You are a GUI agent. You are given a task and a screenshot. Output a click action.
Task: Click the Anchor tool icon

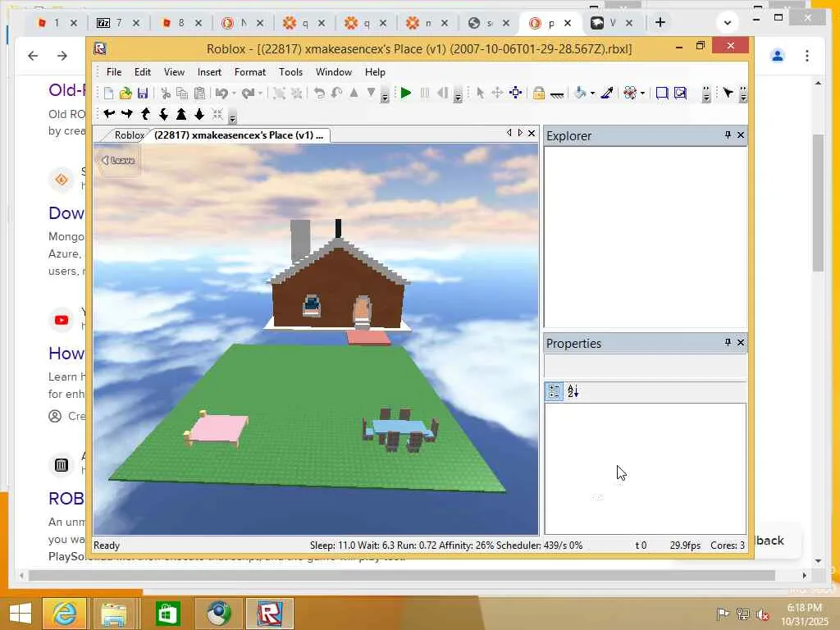(x=557, y=94)
